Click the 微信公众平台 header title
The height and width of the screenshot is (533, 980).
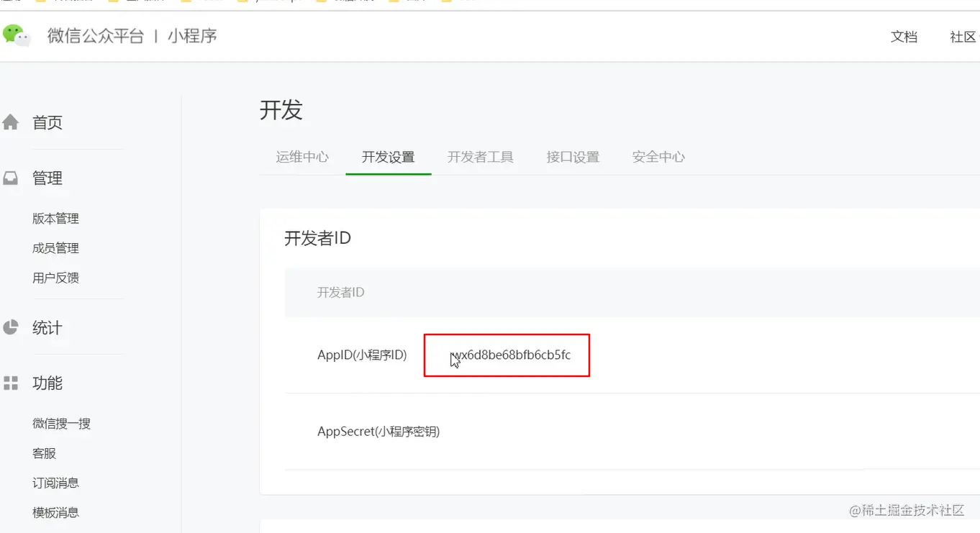pos(96,36)
